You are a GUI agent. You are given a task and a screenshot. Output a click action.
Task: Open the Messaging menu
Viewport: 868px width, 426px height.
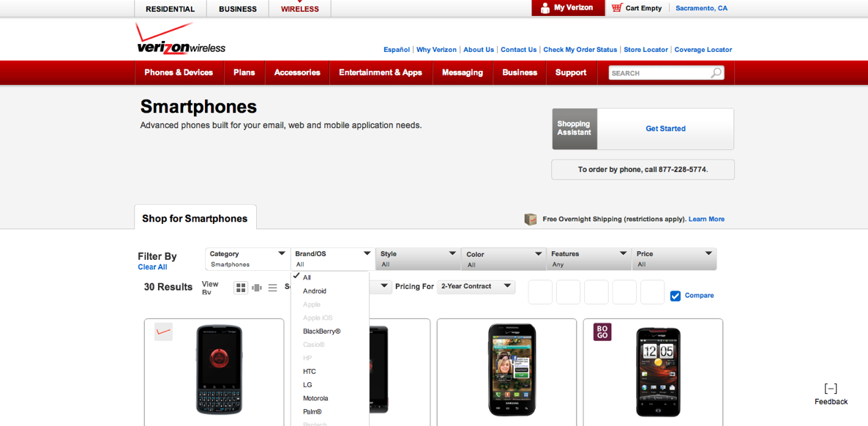463,72
